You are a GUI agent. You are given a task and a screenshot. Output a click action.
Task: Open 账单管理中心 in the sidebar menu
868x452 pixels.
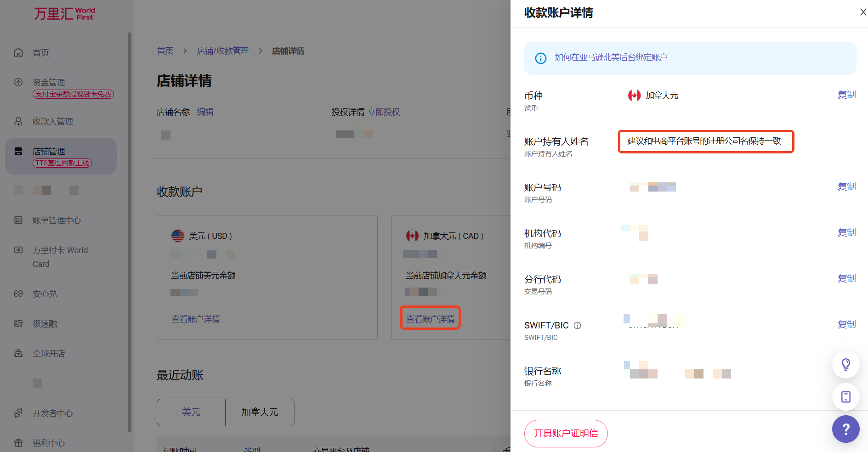pos(57,220)
